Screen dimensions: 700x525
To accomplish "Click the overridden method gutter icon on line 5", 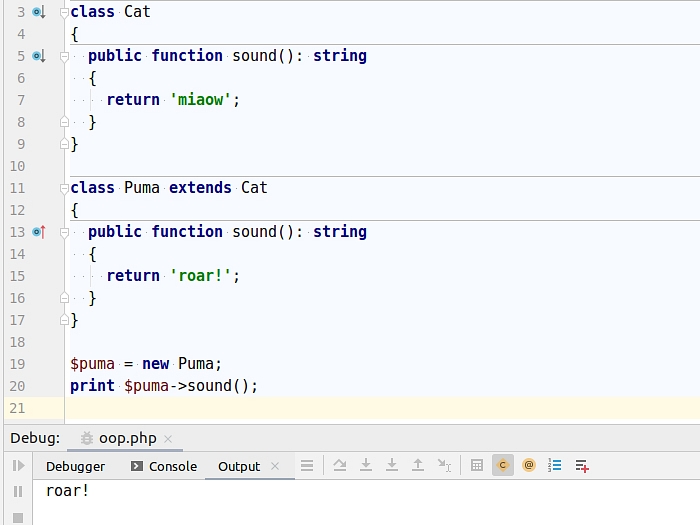I will pyautogui.click(x=38, y=56).
